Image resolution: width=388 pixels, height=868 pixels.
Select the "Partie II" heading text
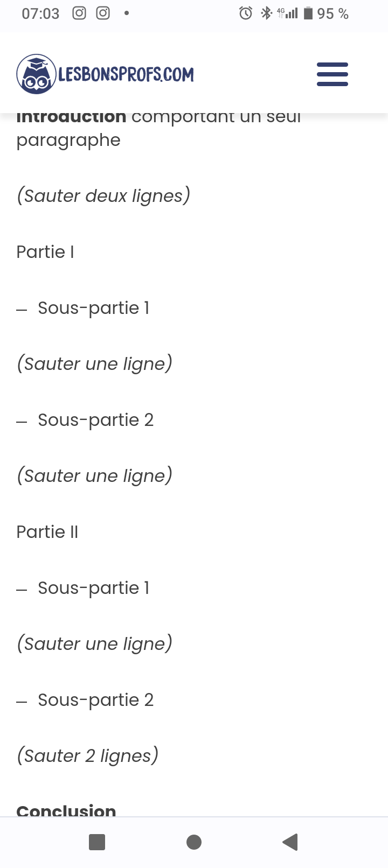(47, 532)
